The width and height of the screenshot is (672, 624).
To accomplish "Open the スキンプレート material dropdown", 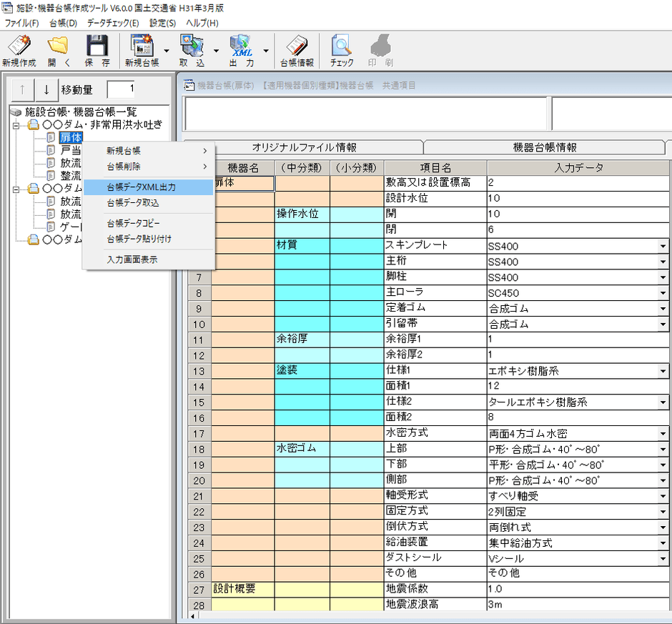I will click(663, 246).
